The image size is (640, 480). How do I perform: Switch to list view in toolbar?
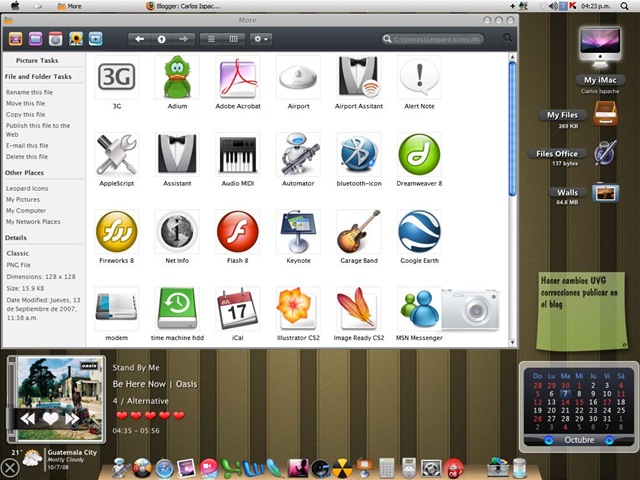(211, 39)
